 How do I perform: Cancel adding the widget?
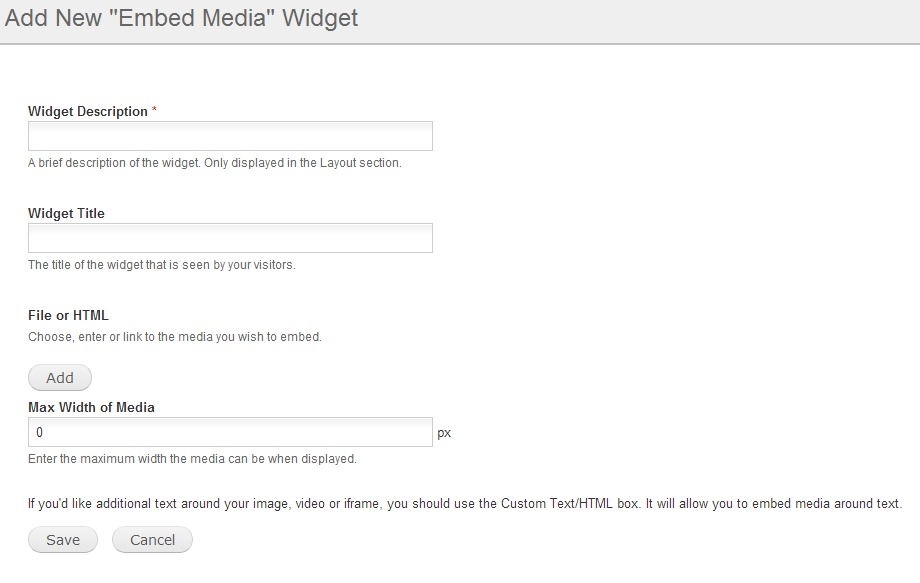(152, 540)
